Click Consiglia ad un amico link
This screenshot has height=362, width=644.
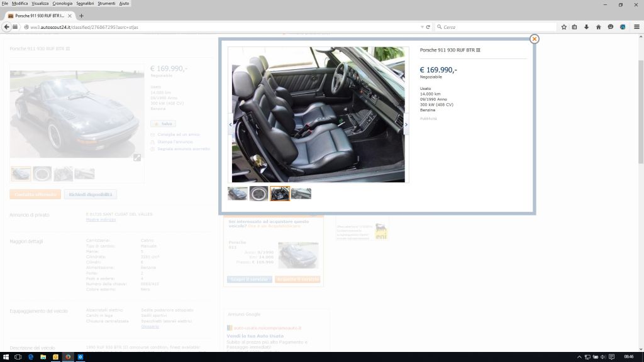(178, 134)
